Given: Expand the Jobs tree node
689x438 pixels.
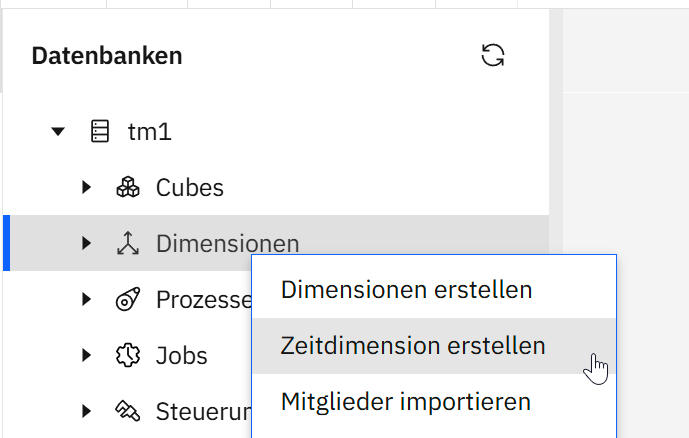Looking at the screenshot, I should (87, 355).
